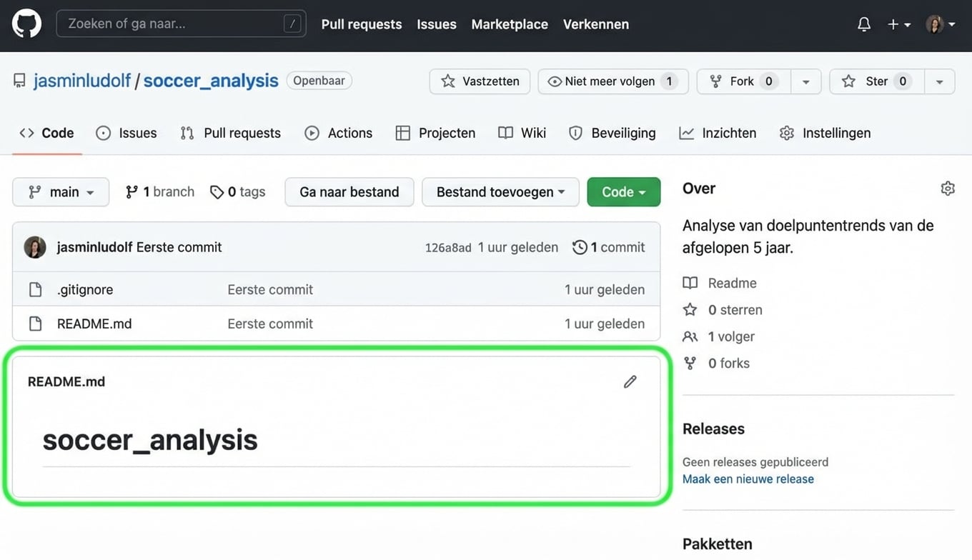This screenshot has width=972, height=560.
Task: Open the commit history clock icon
Action: tap(580, 247)
